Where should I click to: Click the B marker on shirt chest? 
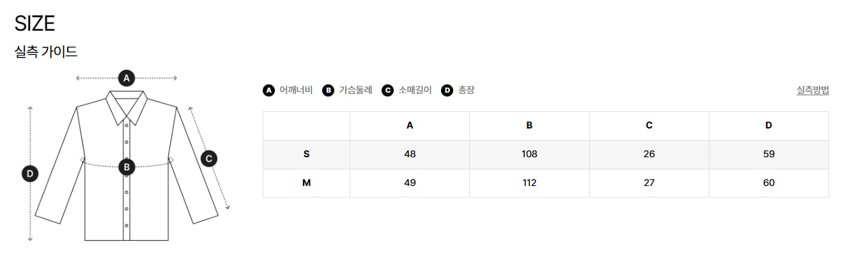click(x=127, y=167)
